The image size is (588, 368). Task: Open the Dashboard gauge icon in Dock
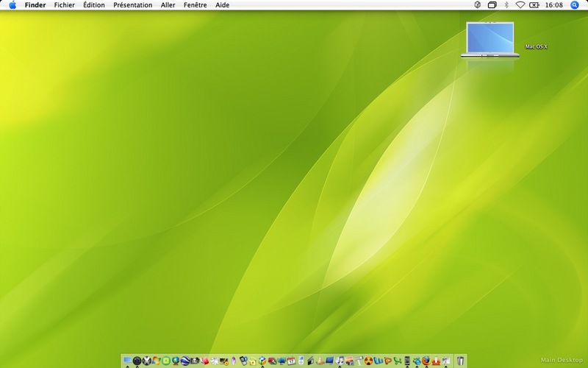tap(137, 361)
